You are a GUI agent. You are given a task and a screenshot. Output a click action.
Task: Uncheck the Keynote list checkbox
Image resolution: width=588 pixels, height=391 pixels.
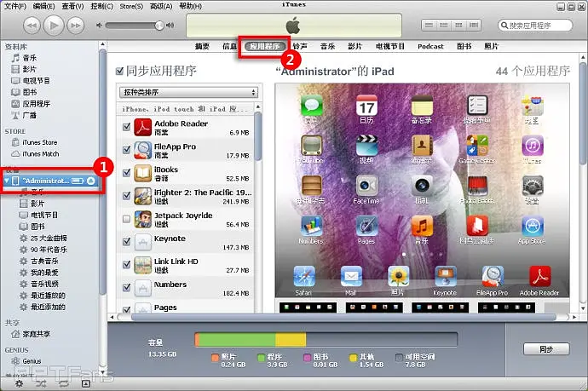coord(127,241)
